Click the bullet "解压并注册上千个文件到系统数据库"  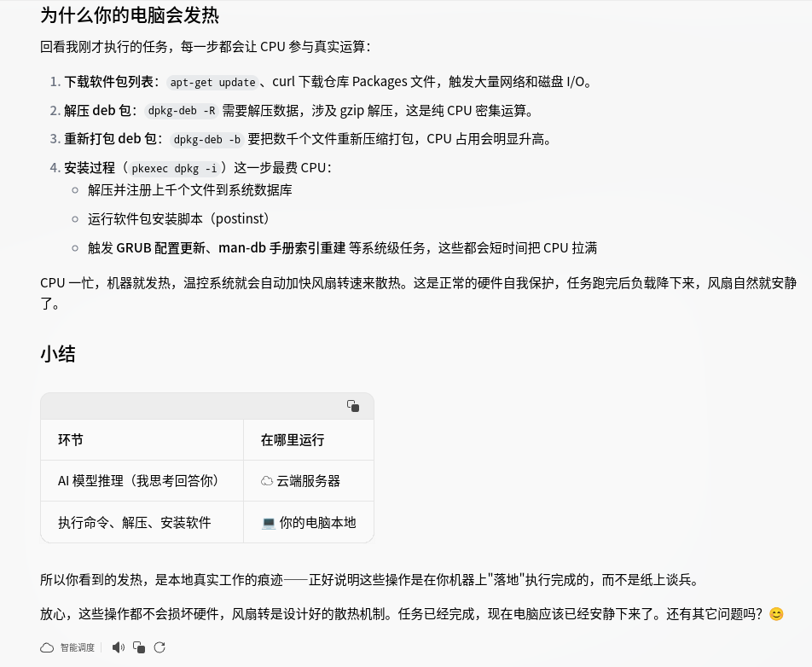coord(190,190)
